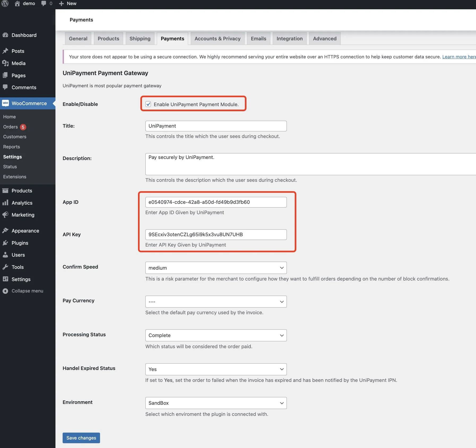Open the Environment SandBox dropdown
The height and width of the screenshot is (448, 476).
[216, 403]
